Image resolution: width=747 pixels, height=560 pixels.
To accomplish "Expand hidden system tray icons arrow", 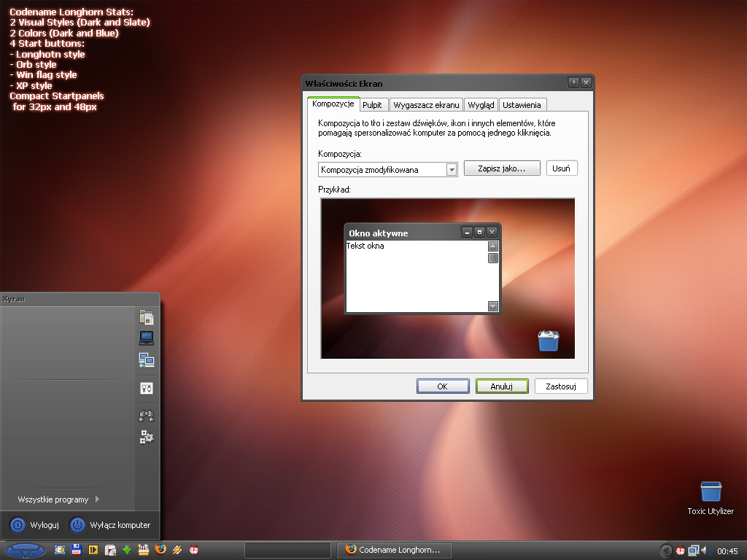I will tap(666, 551).
